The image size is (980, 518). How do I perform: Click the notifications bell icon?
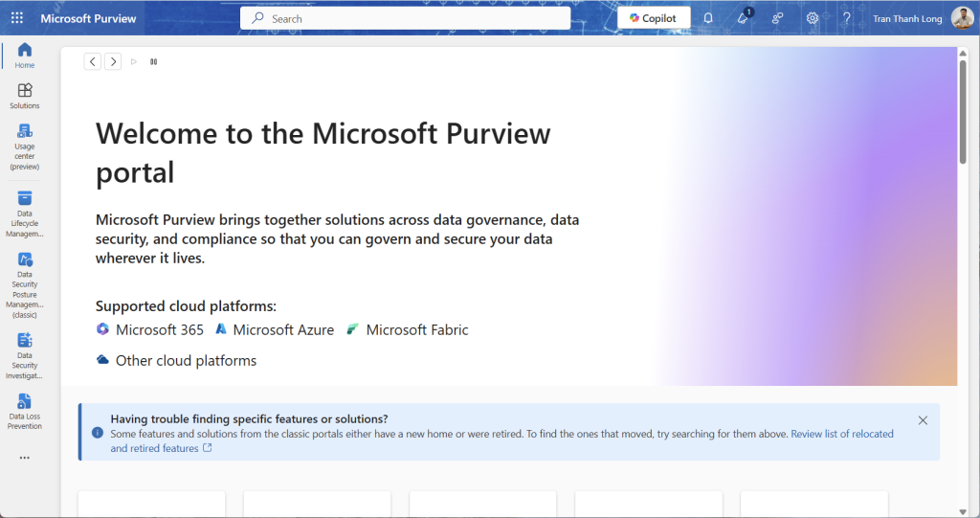click(708, 18)
